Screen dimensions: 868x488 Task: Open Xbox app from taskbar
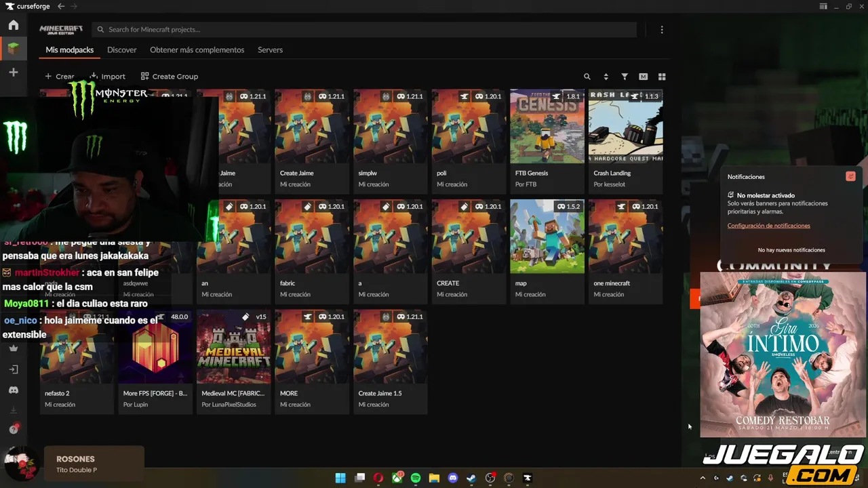coord(397,478)
